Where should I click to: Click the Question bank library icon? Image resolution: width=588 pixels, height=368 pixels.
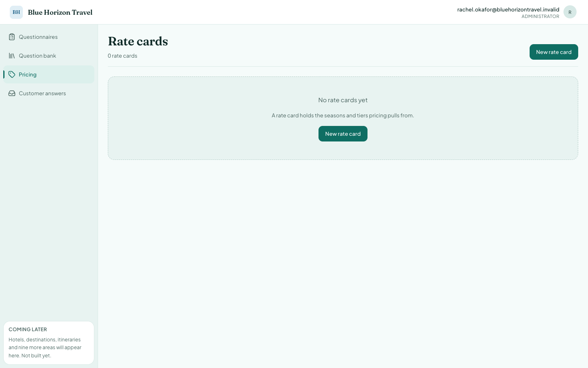(x=12, y=56)
